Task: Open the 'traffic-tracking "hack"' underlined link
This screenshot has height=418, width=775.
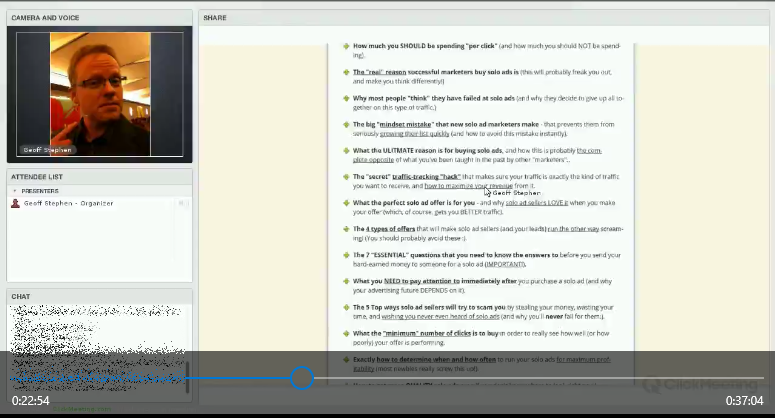Action: coord(426,177)
